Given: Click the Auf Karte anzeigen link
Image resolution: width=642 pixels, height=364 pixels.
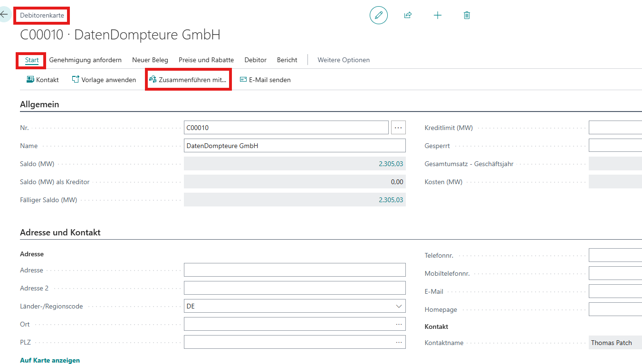Looking at the screenshot, I should (50, 360).
